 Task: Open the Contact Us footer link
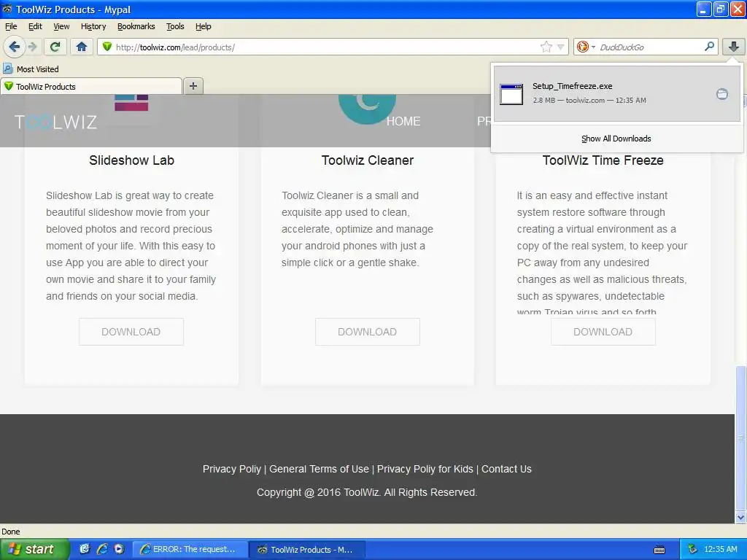tap(506, 469)
